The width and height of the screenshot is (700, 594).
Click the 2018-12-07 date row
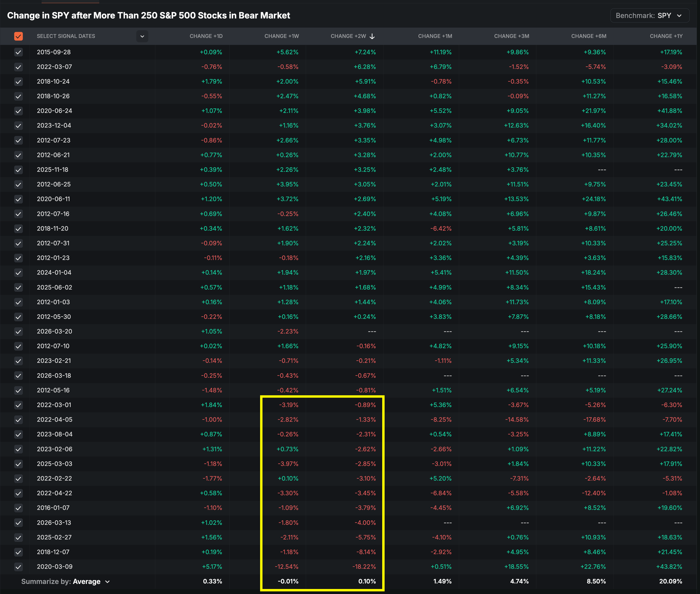pos(53,552)
